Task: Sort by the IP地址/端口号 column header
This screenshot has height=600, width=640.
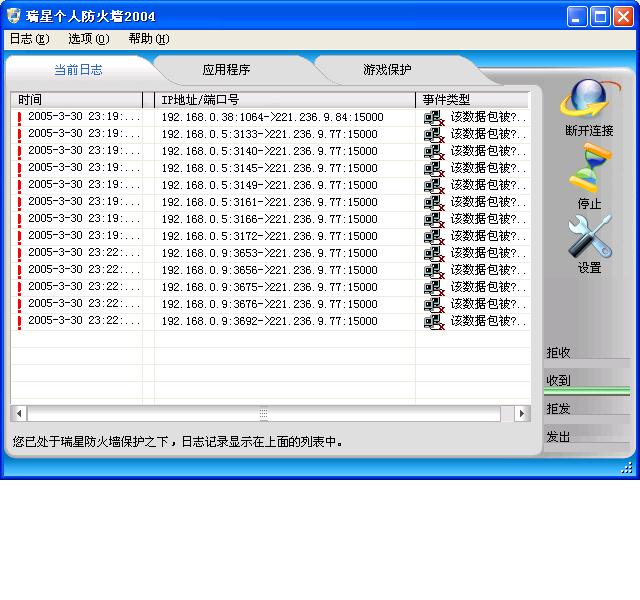Action: click(x=285, y=100)
